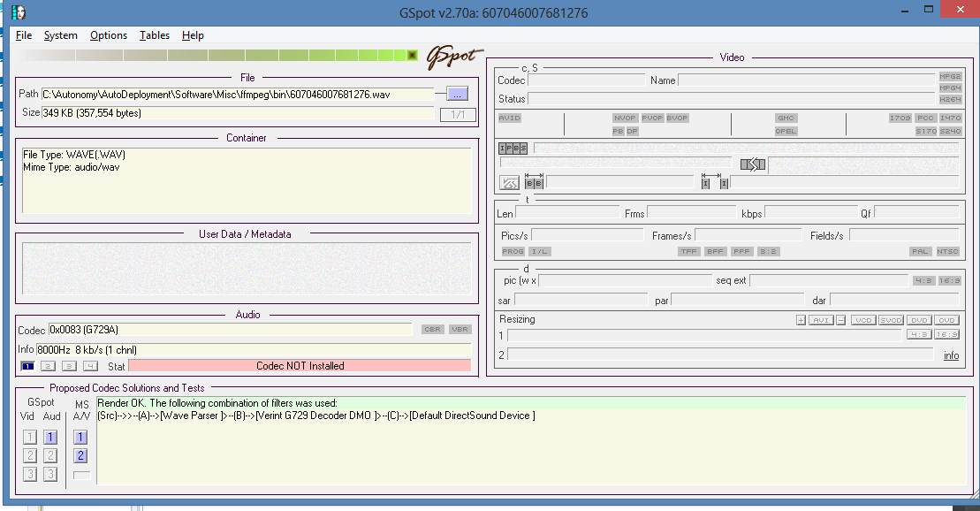Open the File menu
Image resolution: width=980 pixels, height=511 pixels.
tap(24, 35)
